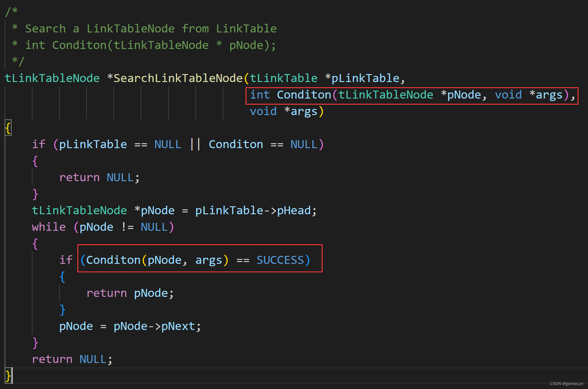
Task: Click the void keyword inside the red-boxed Conditon parameter
Action: [x=508, y=95]
